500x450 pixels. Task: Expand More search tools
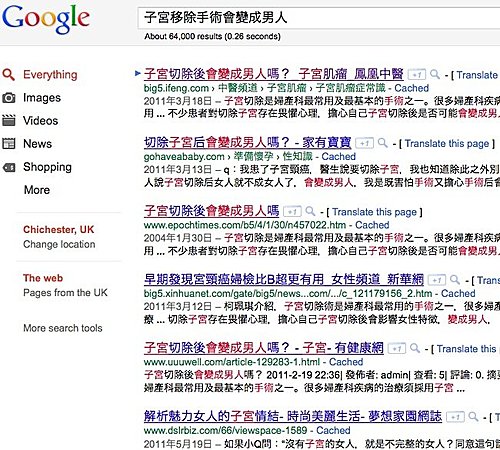pyautogui.click(x=63, y=328)
